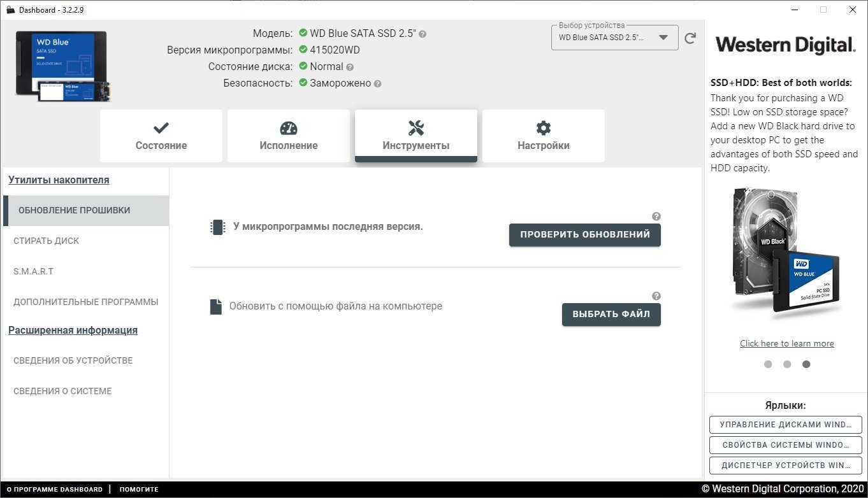Image resolution: width=868 pixels, height=498 pixels.
Task: Select Стирать диск in the sidebar
Action: pyautogui.click(x=47, y=241)
